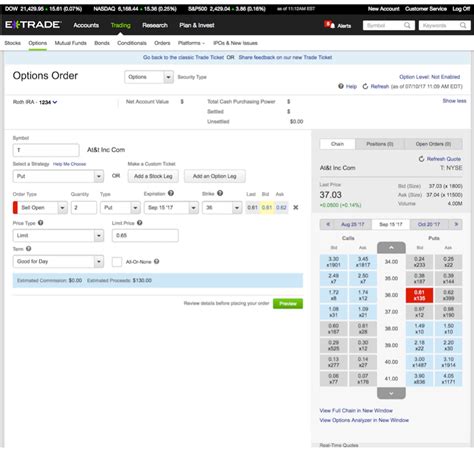
Task: Click the Quantity input field
Action: [x=84, y=207]
